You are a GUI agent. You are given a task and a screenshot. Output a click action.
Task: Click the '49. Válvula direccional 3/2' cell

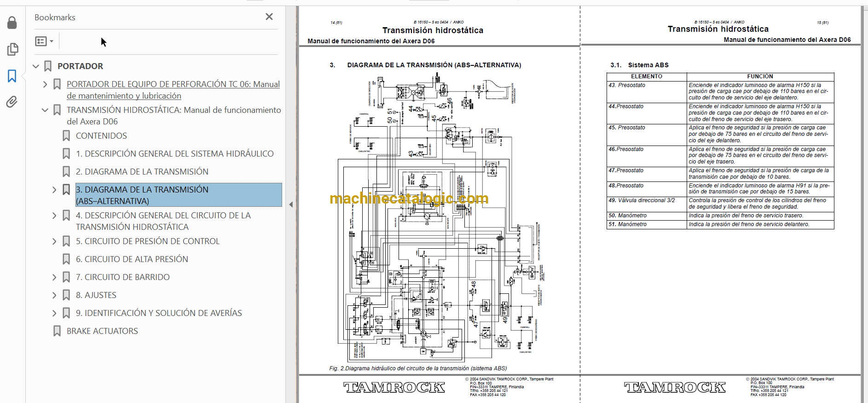647,204
